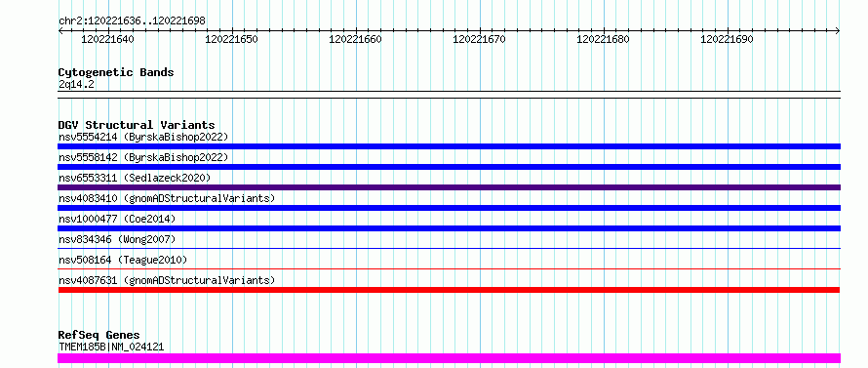Screen dimensions: 868x368
Task: Open variant nsv1000477 (Coe2014) label
Action: (x=117, y=219)
